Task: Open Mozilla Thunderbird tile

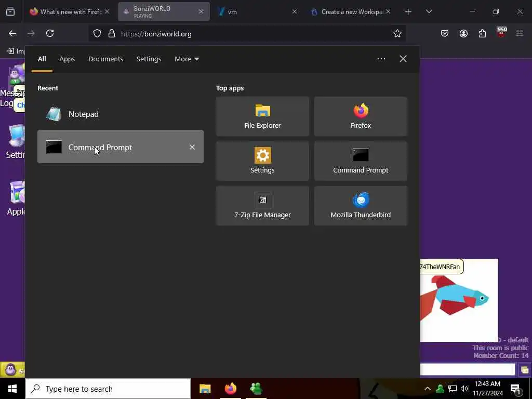Action: (x=361, y=206)
